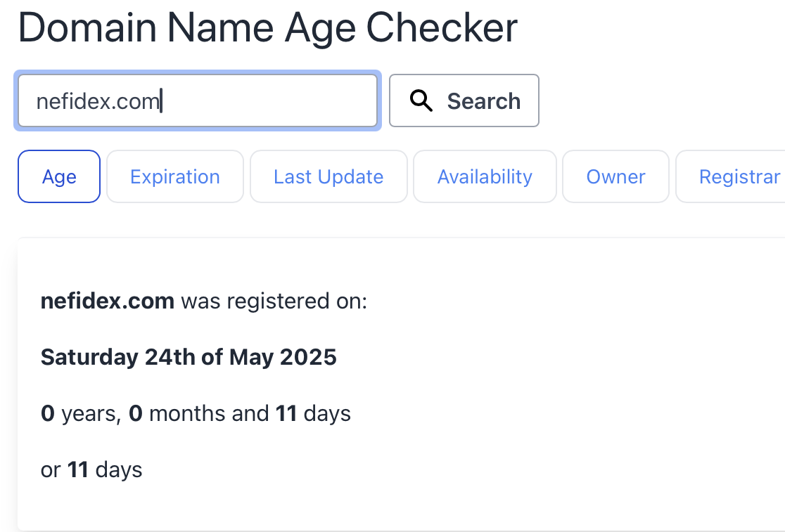The width and height of the screenshot is (785, 532).
Task: View the Availability tab
Action: pos(485,176)
